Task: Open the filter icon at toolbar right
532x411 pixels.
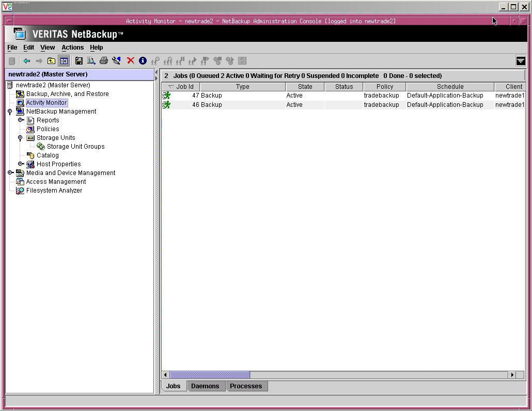Action: click(520, 61)
